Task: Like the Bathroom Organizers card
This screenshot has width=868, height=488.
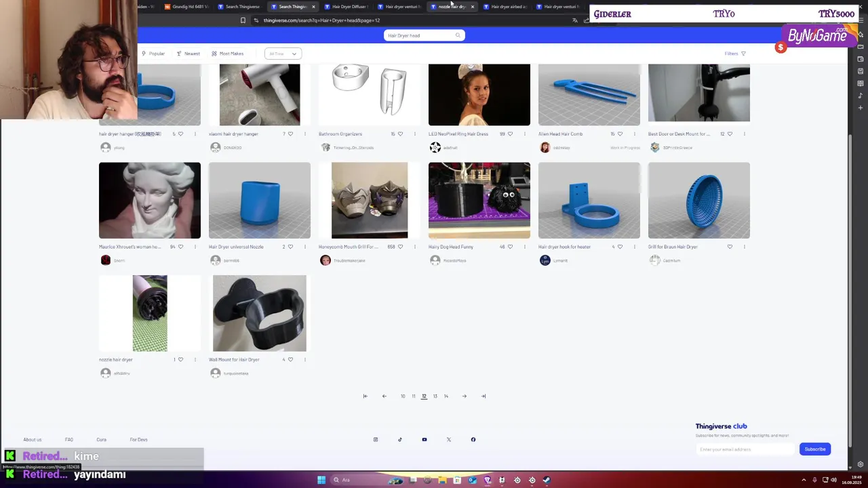Action: [400, 134]
